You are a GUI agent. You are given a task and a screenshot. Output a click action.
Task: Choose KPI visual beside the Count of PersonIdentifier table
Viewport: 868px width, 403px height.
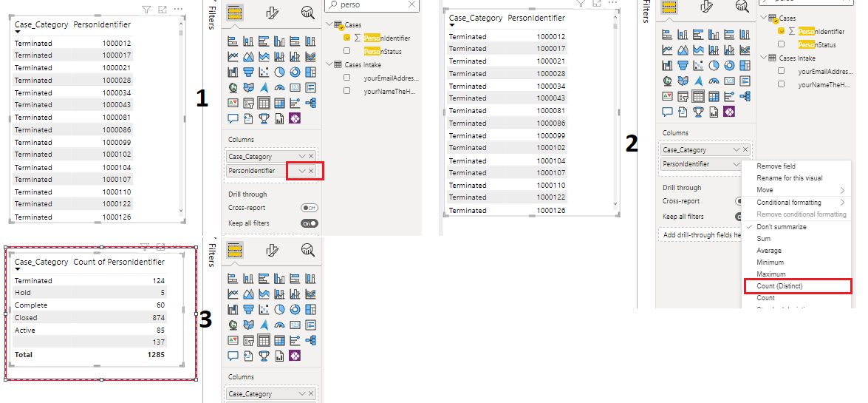click(x=233, y=340)
